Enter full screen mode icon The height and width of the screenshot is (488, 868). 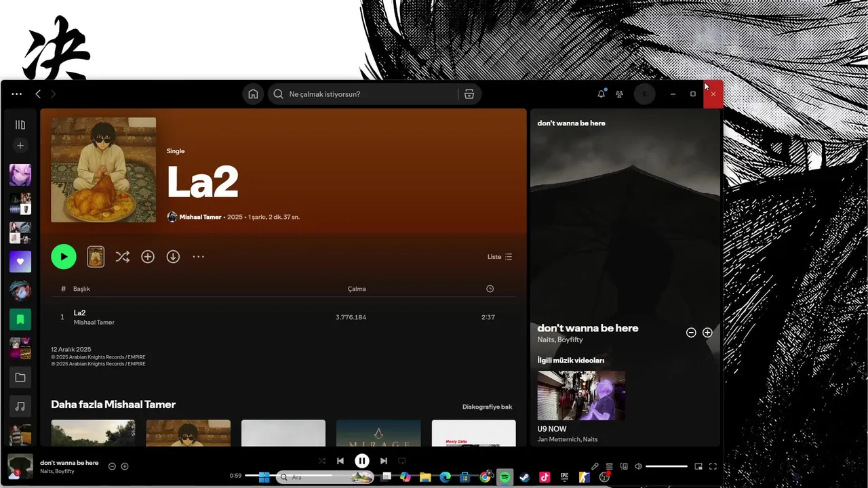(713, 466)
